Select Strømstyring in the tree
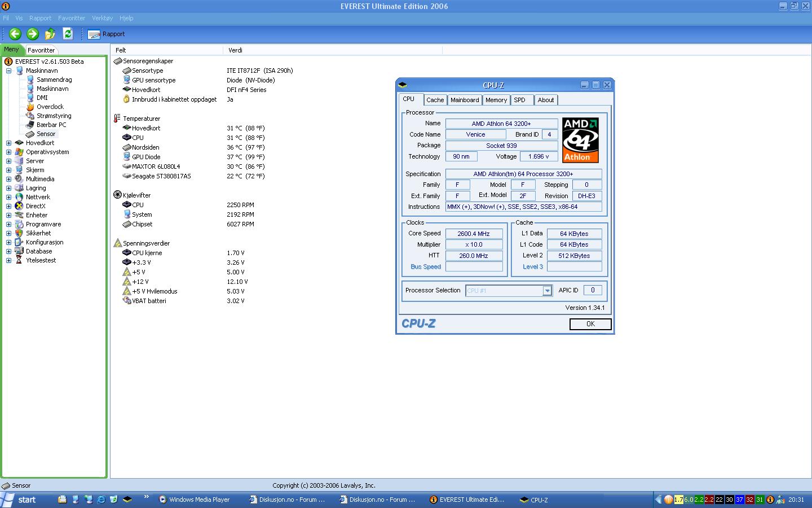Screen dimensions: 812x508 54,116
